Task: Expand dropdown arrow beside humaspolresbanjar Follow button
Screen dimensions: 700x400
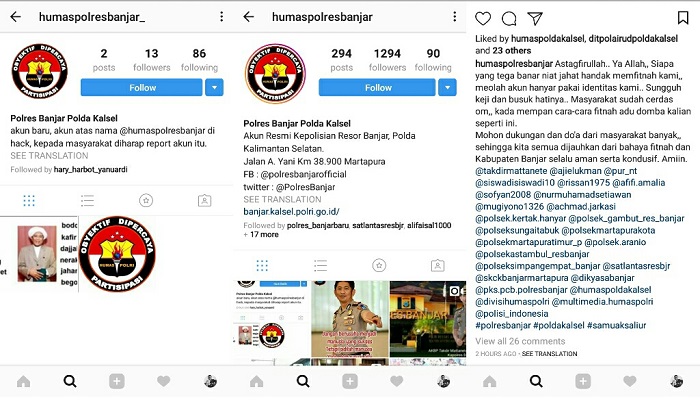Action: point(447,88)
